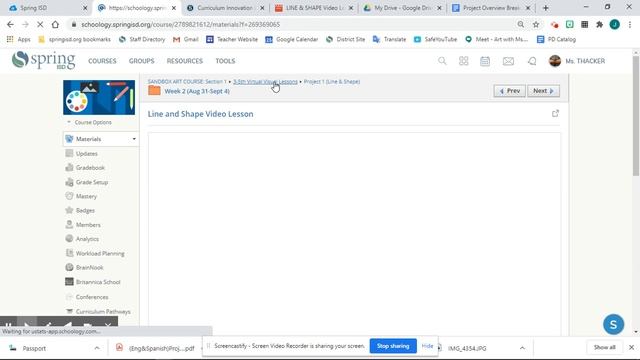Click the Chrome profile avatar J
Image resolution: width=640 pixels, height=360 pixels.
(x=614, y=24)
